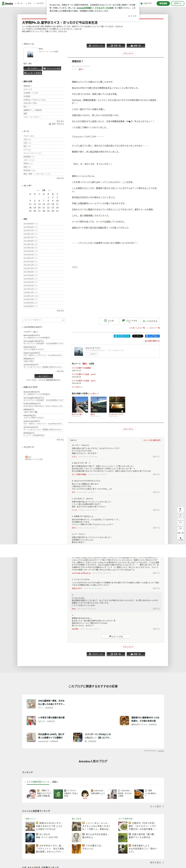Open the 新規登録 sign-up button
This screenshot has height=868, width=186.
coord(163,3)
